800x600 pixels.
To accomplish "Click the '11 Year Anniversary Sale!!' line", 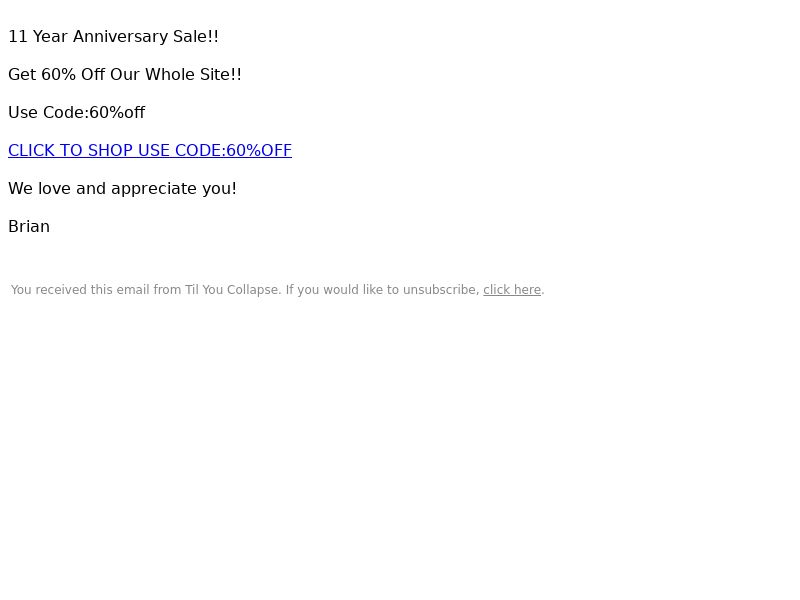I will click(x=113, y=37).
